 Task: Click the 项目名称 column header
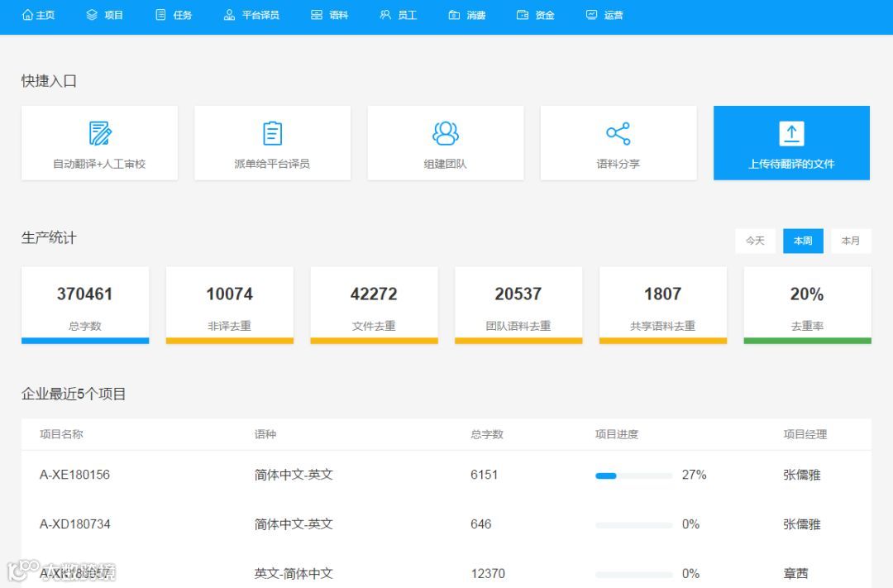[61, 434]
